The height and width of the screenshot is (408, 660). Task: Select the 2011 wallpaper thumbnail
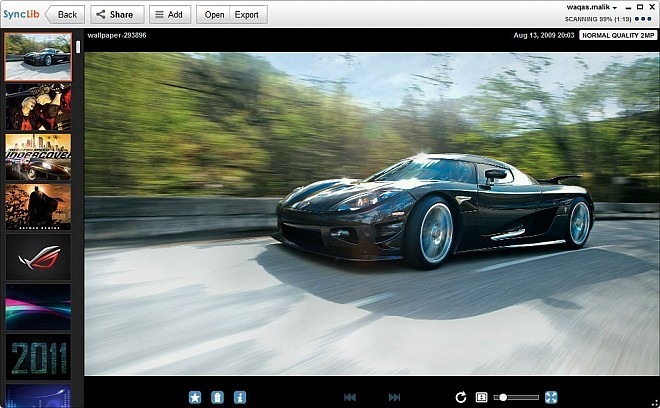pos(38,356)
